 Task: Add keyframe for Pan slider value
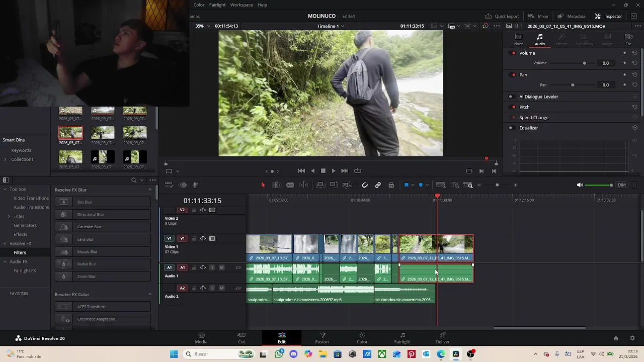click(625, 85)
